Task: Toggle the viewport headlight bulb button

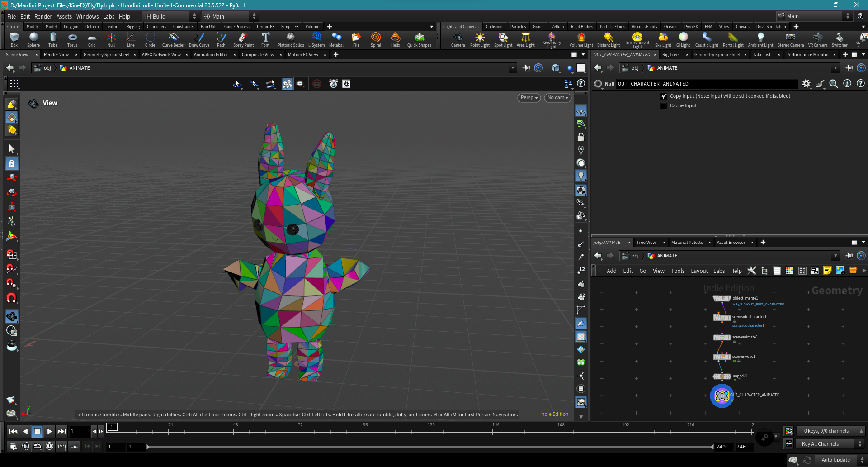Action: (581, 176)
